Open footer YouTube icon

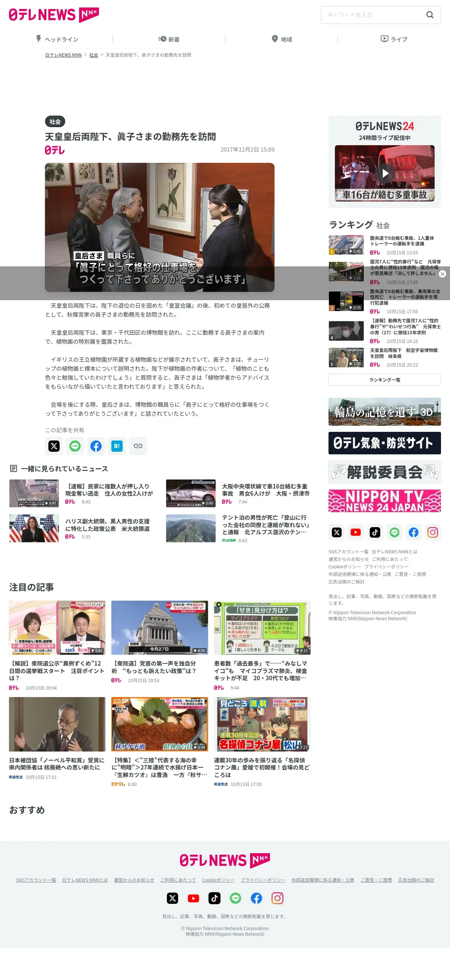click(x=193, y=898)
